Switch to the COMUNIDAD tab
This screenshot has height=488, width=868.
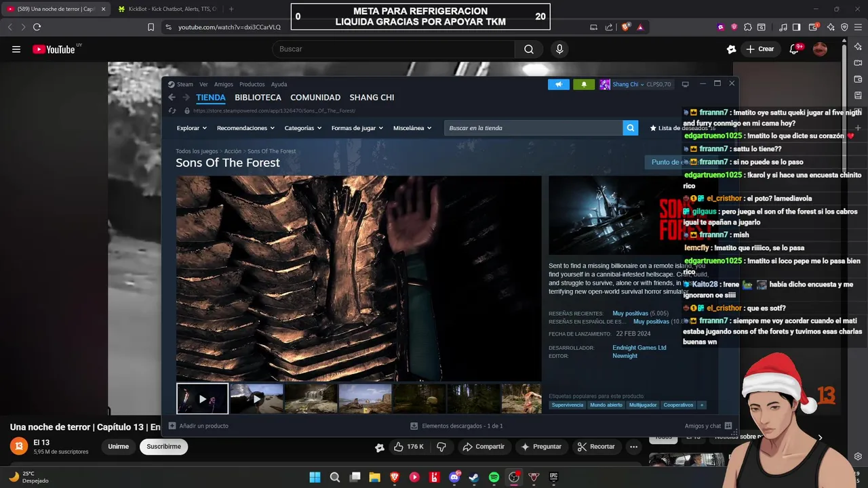315,98
